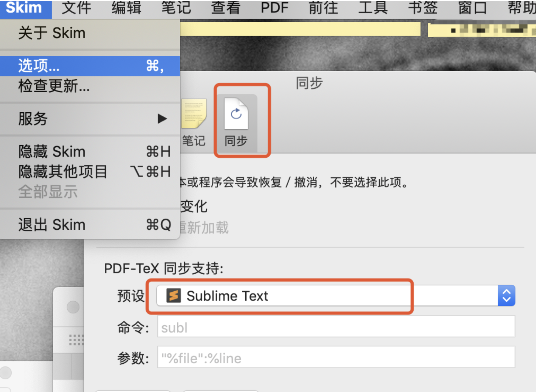Open the 编辑 menu
The width and height of the screenshot is (536, 392).
pos(126,8)
